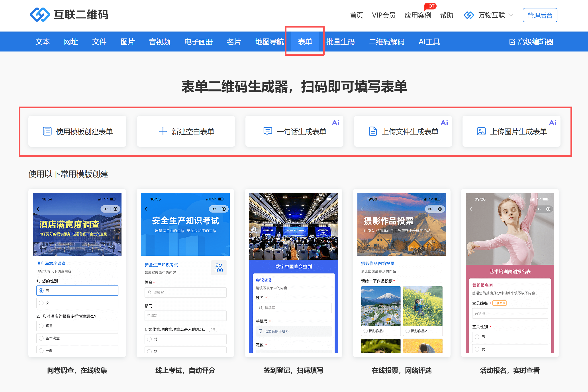
Task: Select the 满意 radio option in hotel survey
Action: (41, 326)
